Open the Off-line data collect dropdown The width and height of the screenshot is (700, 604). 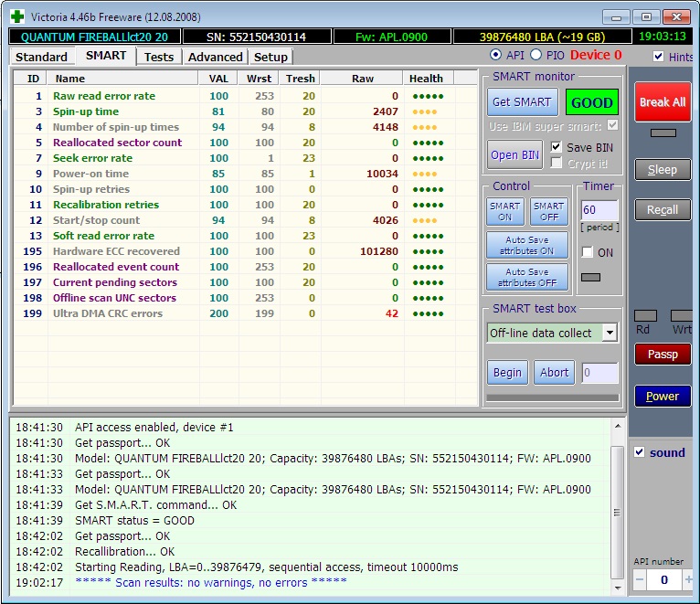[610, 333]
